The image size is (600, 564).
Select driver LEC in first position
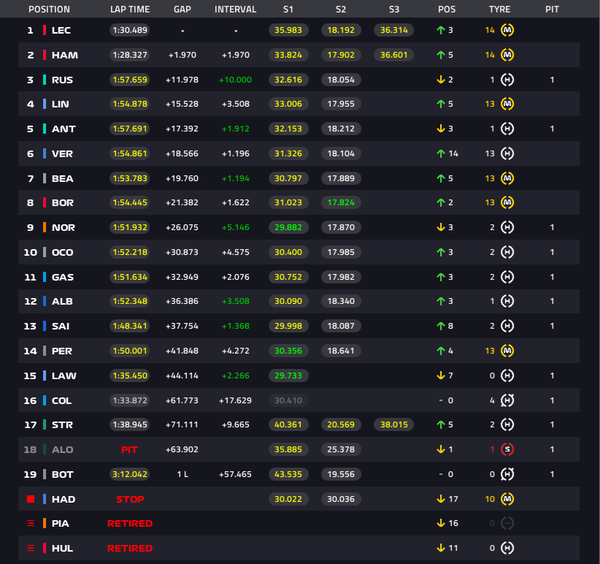[x=61, y=30]
